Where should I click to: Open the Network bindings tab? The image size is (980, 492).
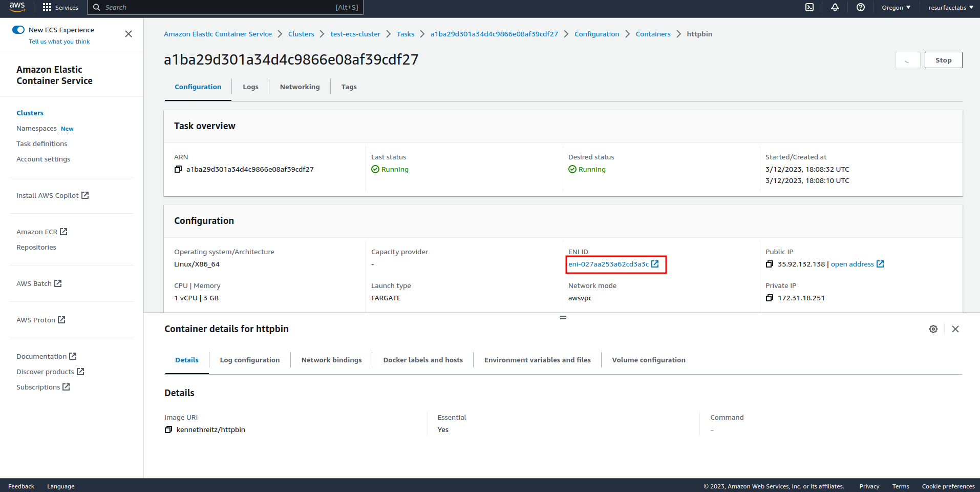pos(332,360)
